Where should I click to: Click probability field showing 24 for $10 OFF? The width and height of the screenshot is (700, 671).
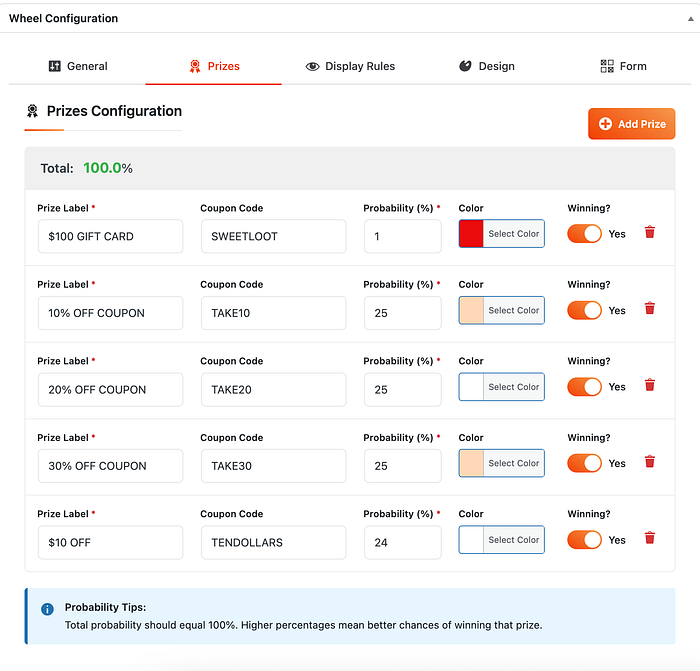tap(403, 542)
